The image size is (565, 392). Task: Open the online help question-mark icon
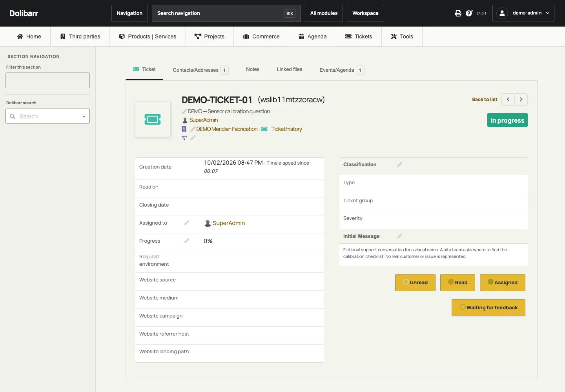click(469, 13)
